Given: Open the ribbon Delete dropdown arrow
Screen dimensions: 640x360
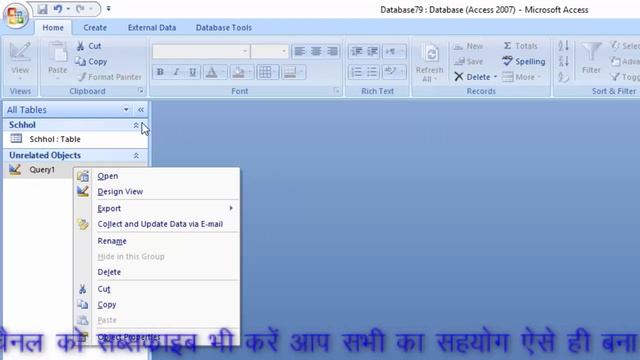Looking at the screenshot, I should 496,77.
